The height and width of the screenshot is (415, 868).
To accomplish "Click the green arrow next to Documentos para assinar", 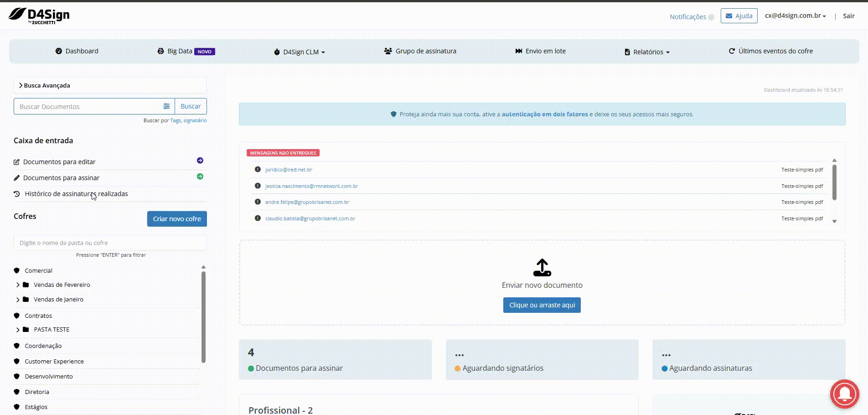I will [200, 176].
